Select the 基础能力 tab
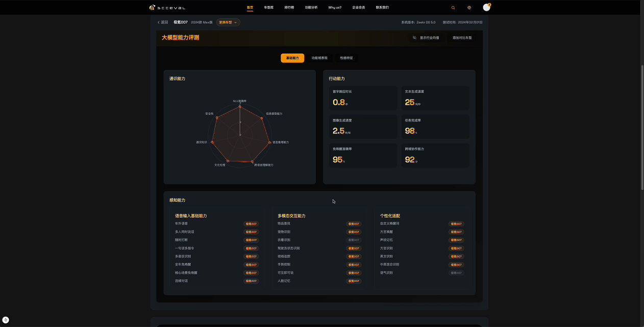This screenshot has width=644, height=327. click(x=292, y=58)
